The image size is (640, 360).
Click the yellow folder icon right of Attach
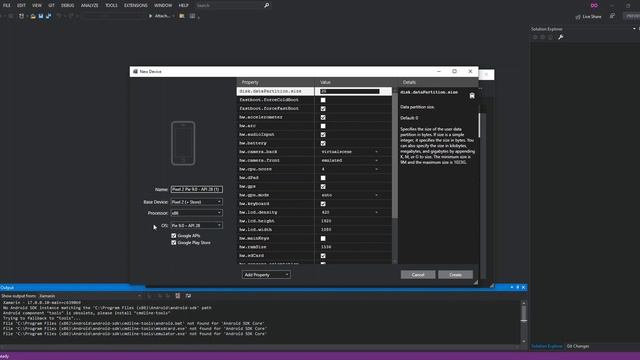[182, 16]
